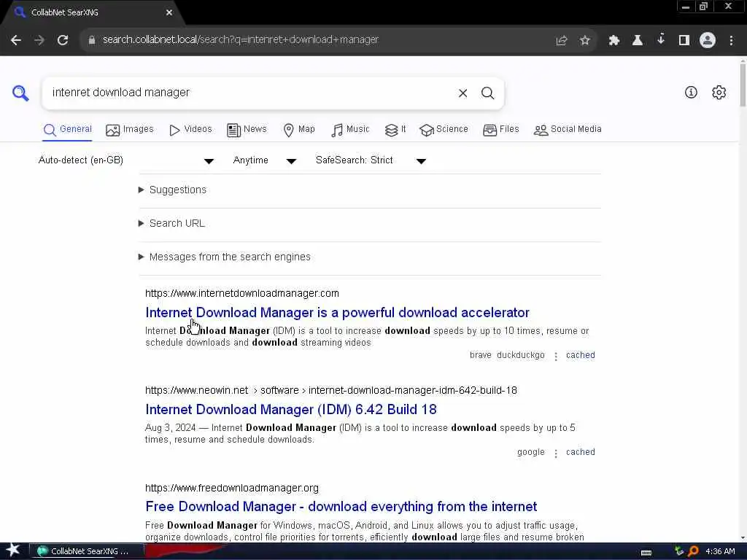Click the brave engine label
The width and height of the screenshot is (747, 560).
click(x=480, y=355)
